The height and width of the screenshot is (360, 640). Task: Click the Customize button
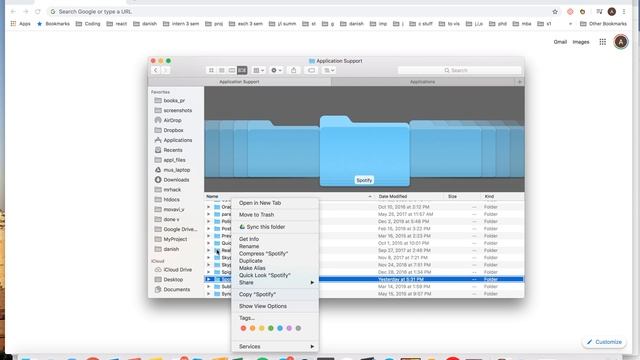click(604, 342)
